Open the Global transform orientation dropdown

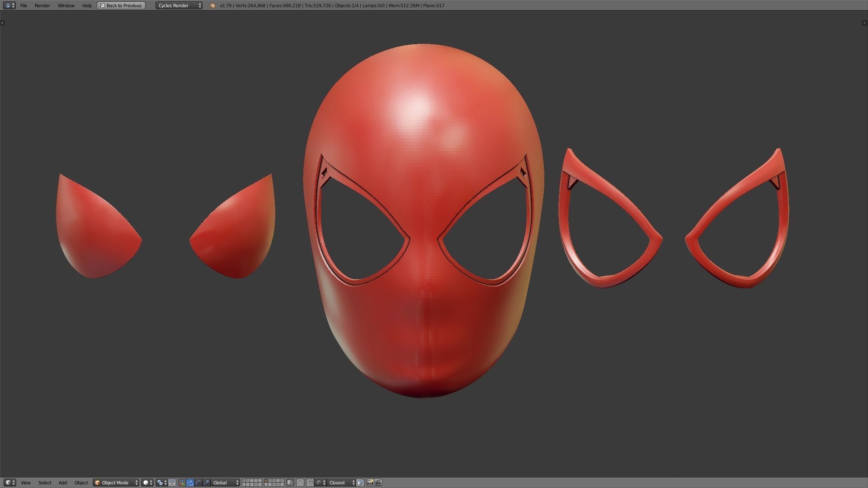[x=226, y=483]
